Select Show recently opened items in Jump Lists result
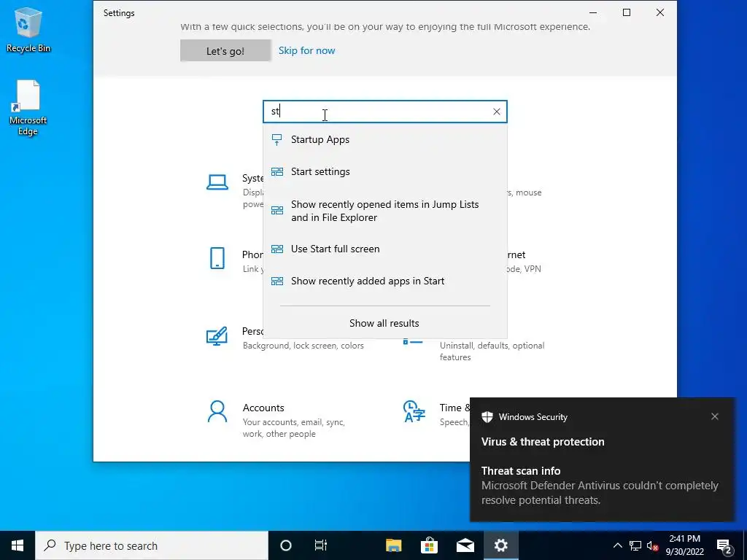The width and height of the screenshot is (747, 560). coord(385,211)
